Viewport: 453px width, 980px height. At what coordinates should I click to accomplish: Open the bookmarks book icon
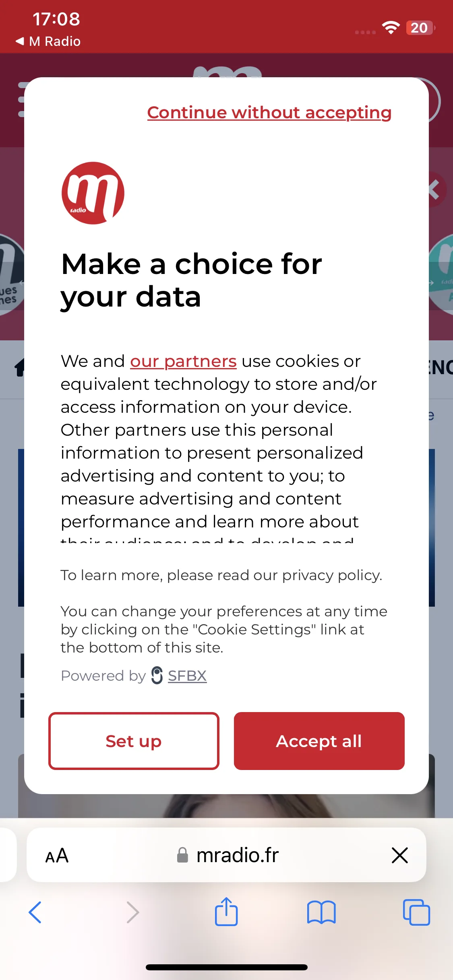pos(321,912)
